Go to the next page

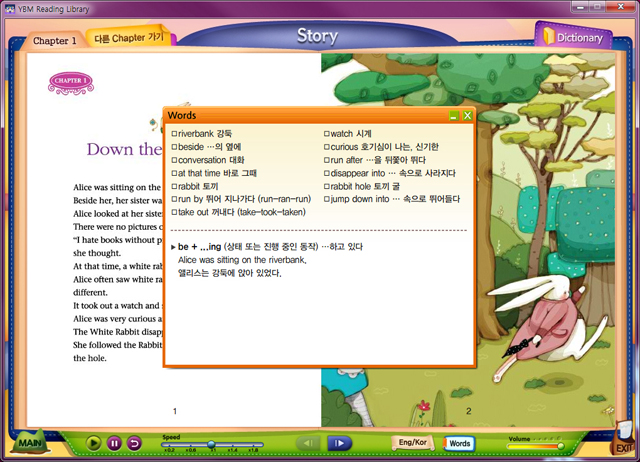pyautogui.click(x=339, y=443)
